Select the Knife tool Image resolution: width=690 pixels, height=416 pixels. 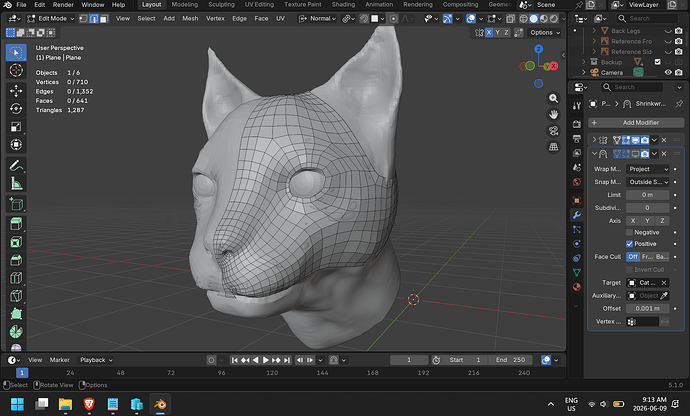(x=16, y=296)
